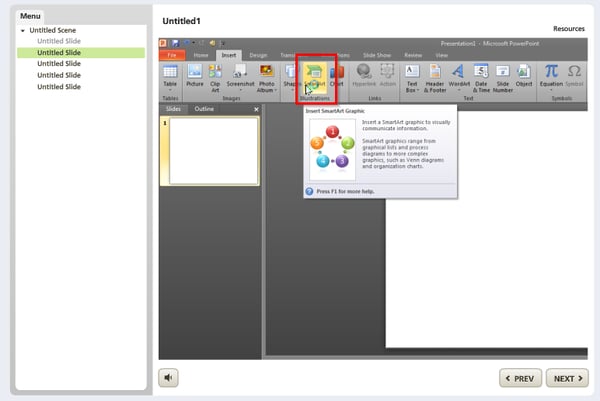The image size is (600, 401).
Task: Collapse the Untitled Scene tree node
Action: click(23, 31)
